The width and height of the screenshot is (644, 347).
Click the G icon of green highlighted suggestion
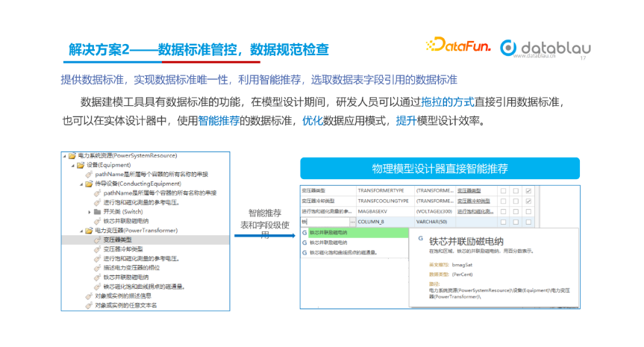click(304, 232)
